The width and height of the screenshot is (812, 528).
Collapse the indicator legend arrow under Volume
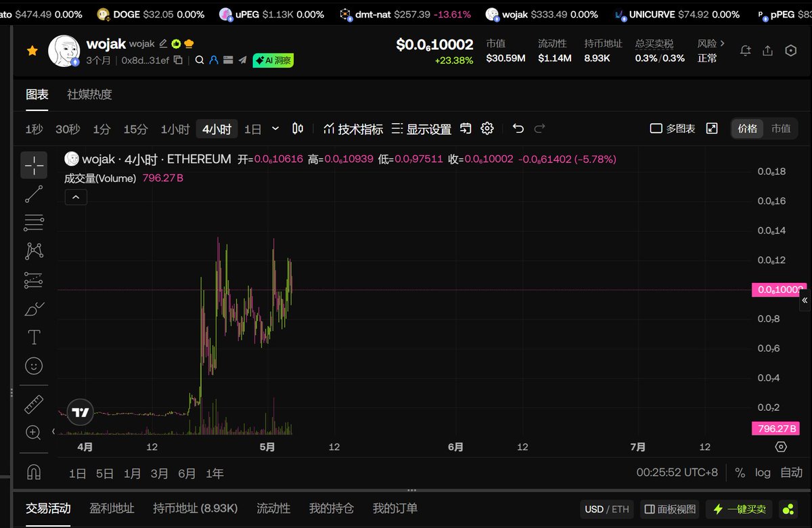pos(76,197)
